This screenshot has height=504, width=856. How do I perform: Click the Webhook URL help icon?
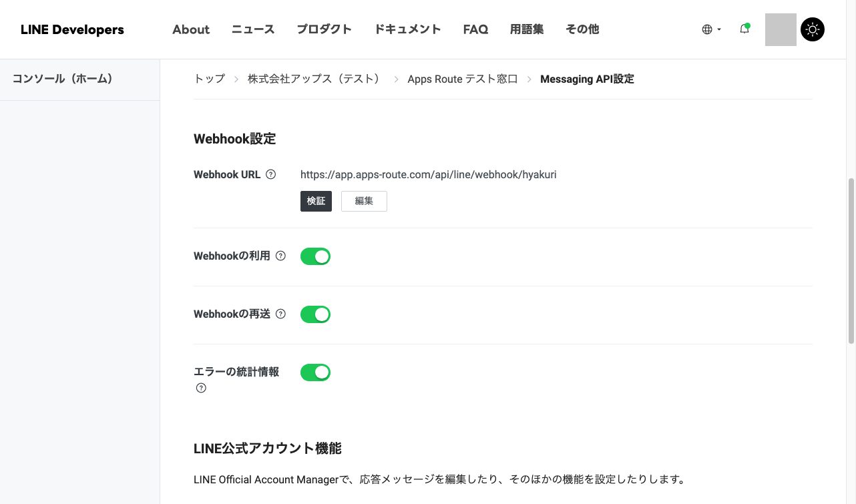(270, 174)
